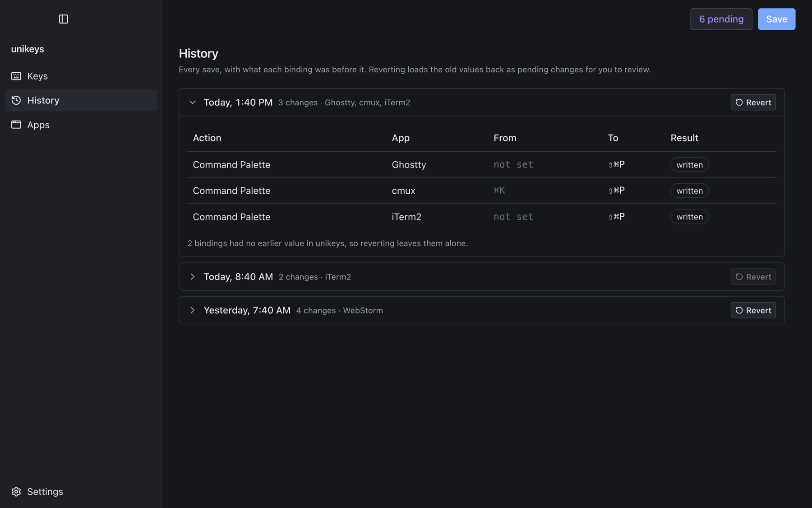Expand the Yesterday 7:40 AM entry
Viewport: 812px width, 508px height.
(193, 310)
